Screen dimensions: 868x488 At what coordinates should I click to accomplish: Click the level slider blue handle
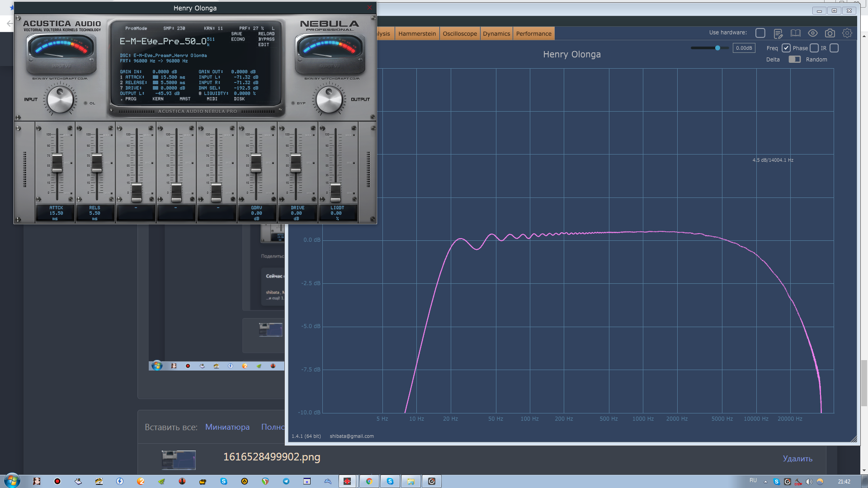pos(717,48)
